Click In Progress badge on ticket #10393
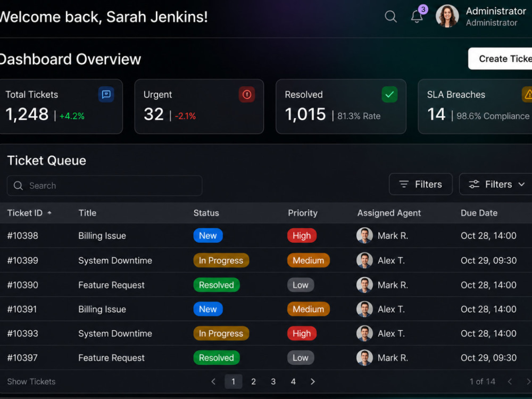This screenshot has width=532, height=399. (221, 334)
